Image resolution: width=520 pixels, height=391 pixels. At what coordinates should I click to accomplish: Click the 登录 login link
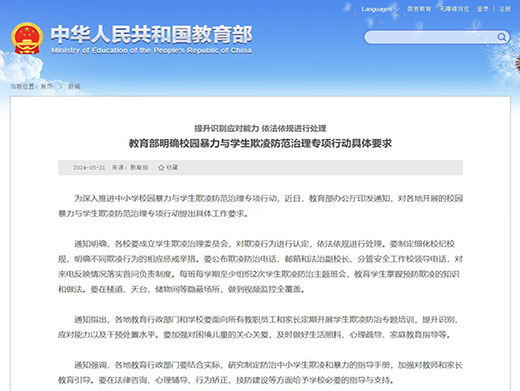click(x=482, y=9)
